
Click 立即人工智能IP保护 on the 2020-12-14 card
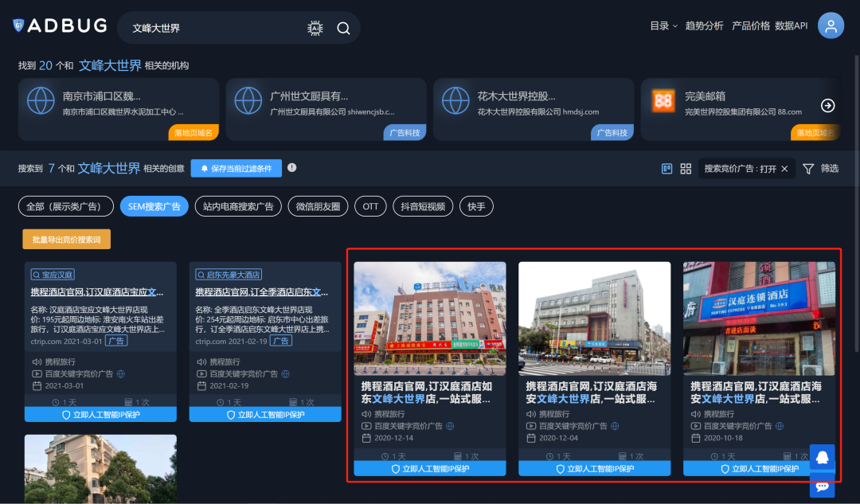(x=430, y=468)
